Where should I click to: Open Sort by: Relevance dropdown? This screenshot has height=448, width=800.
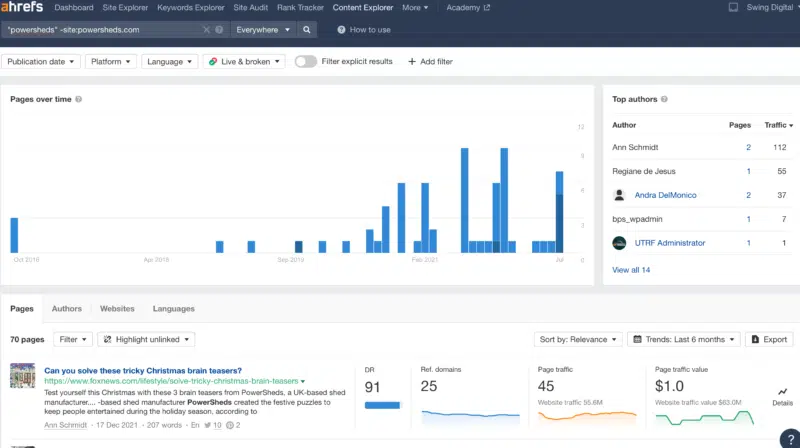[578, 339]
